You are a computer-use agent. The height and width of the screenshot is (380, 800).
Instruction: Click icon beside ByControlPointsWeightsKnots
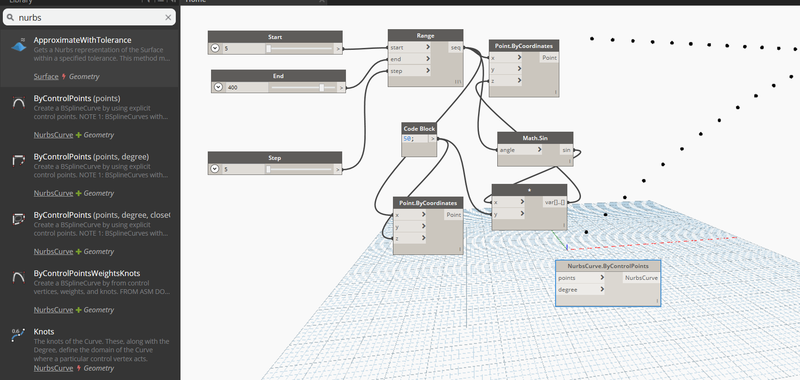[x=18, y=277]
